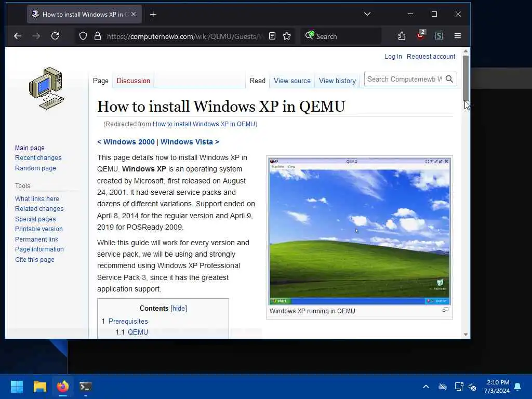The height and width of the screenshot is (399, 532).
Task: Click the computernewb.com address bar URL
Action: point(185,36)
